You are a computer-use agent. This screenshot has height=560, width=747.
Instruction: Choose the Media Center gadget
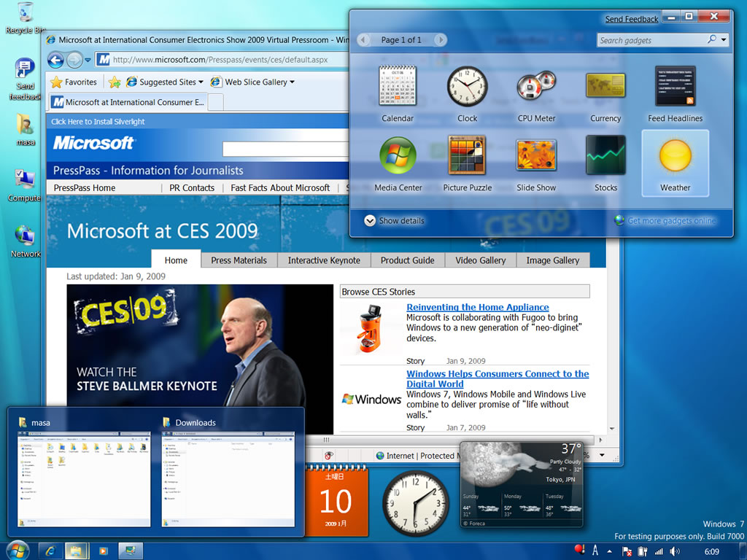(x=398, y=163)
